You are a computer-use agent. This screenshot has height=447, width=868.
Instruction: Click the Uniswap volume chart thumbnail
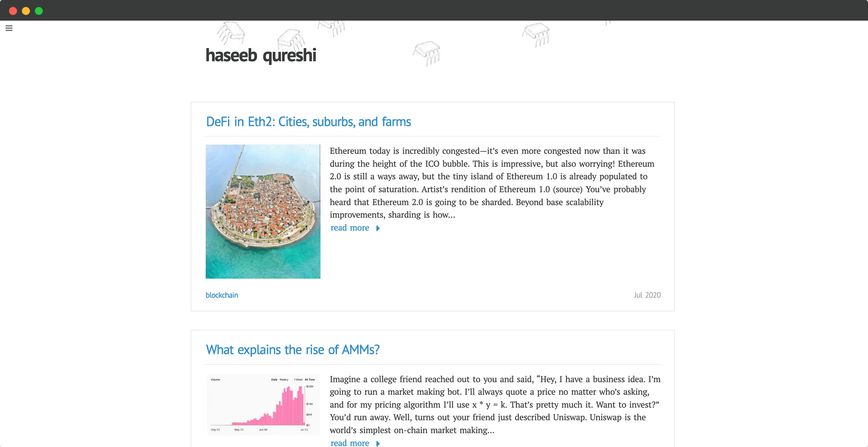click(x=263, y=404)
